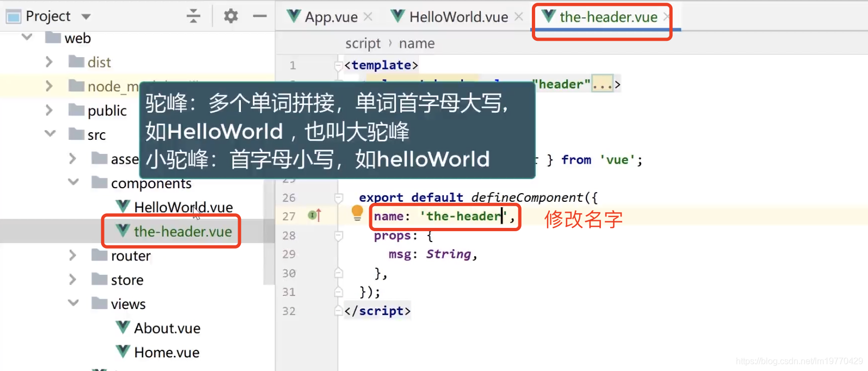Click line number 32 in gutter
This screenshot has height=371, width=868.
click(289, 311)
